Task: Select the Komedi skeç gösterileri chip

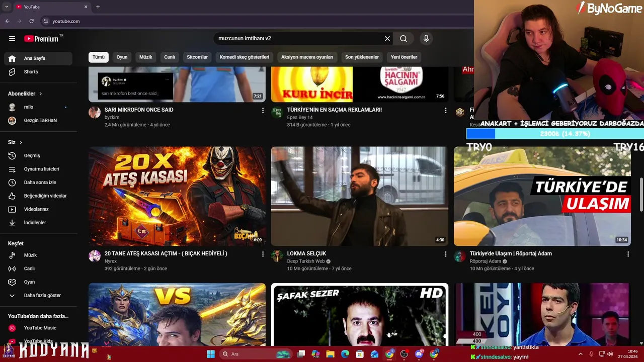Action: point(245,57)
